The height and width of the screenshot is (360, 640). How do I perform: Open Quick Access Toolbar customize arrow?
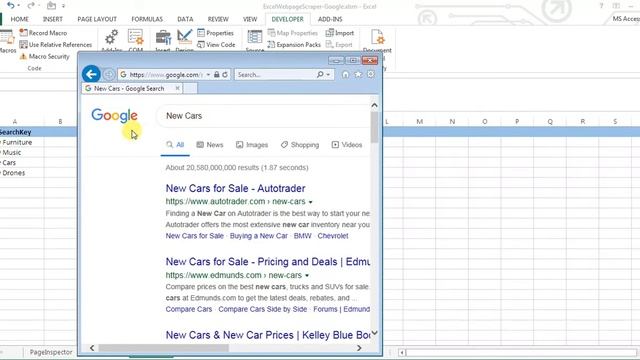pyautogui.click(x=63, y=6)
